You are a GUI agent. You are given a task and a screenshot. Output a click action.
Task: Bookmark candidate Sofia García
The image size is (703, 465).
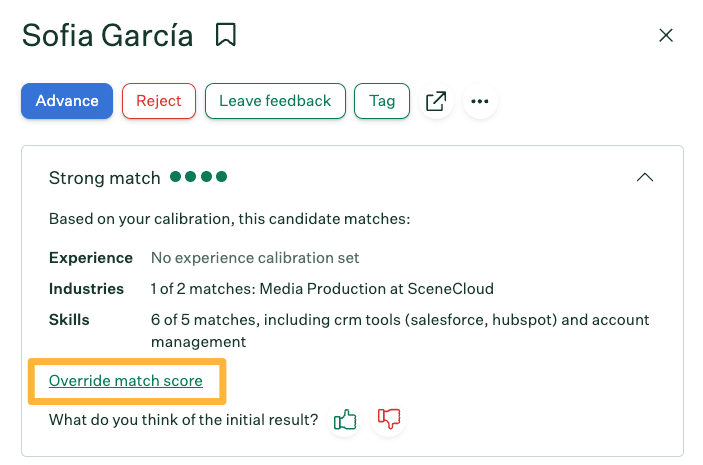(226, 35)
